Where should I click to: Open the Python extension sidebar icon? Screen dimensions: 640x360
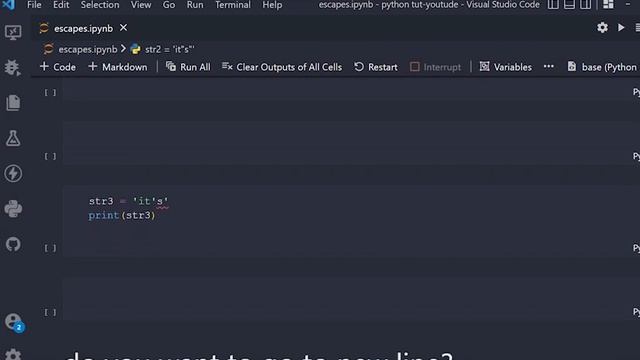13,209
